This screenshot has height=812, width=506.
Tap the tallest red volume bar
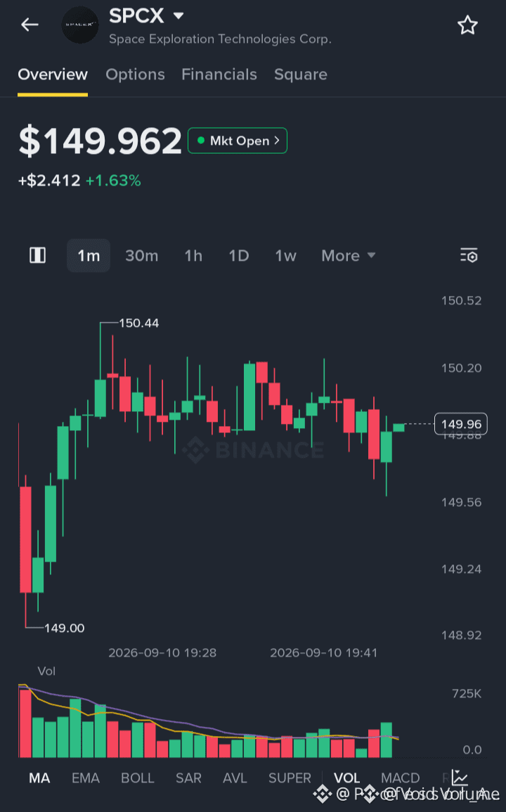pyautogui.click(x=25, y=723)
